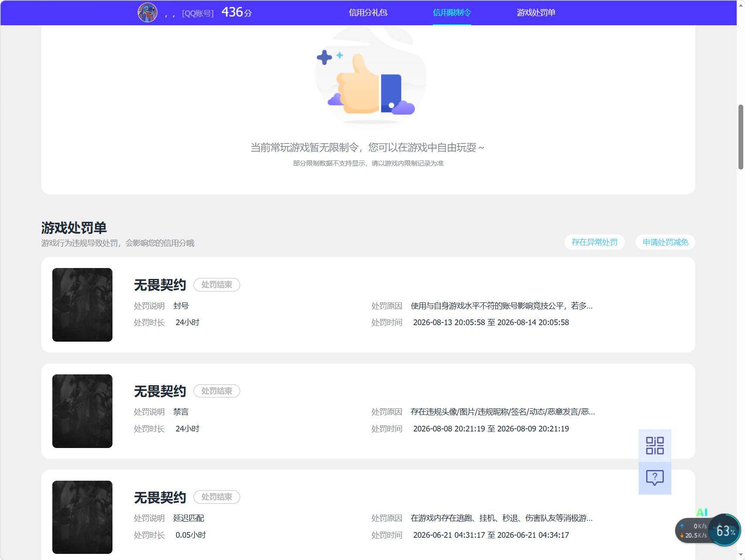The height and width of the screenshot is (560, 745).
Task: Switch to 信用分礼包 tab
Action: (368, 13)
